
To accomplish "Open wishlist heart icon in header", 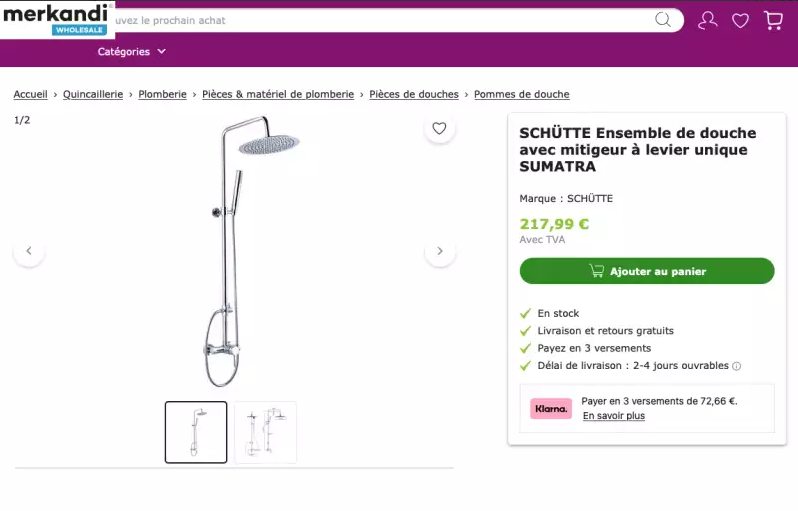I will pyautogui.click(x=740, y=20).
